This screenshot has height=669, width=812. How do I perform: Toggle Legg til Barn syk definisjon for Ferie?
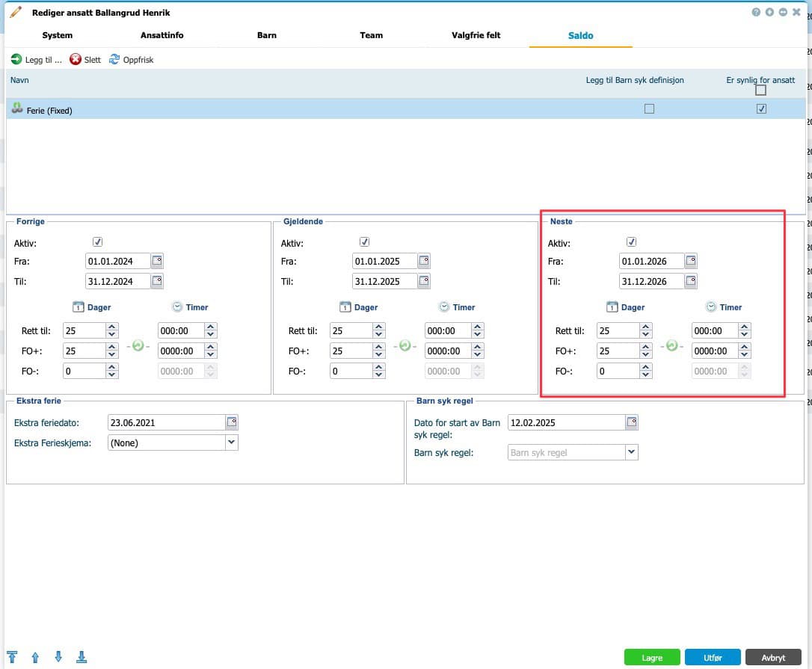point(649,108)
